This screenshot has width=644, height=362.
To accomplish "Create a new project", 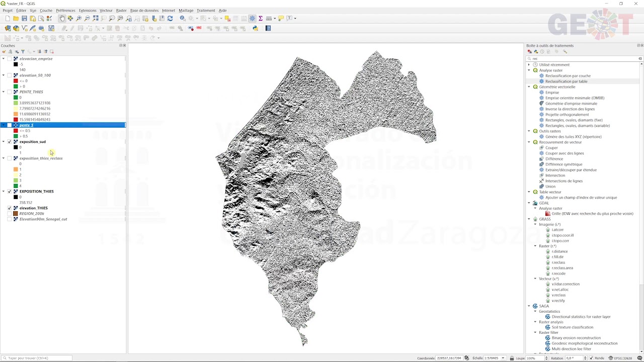I will pyautogui.click(x=8, y=18).
